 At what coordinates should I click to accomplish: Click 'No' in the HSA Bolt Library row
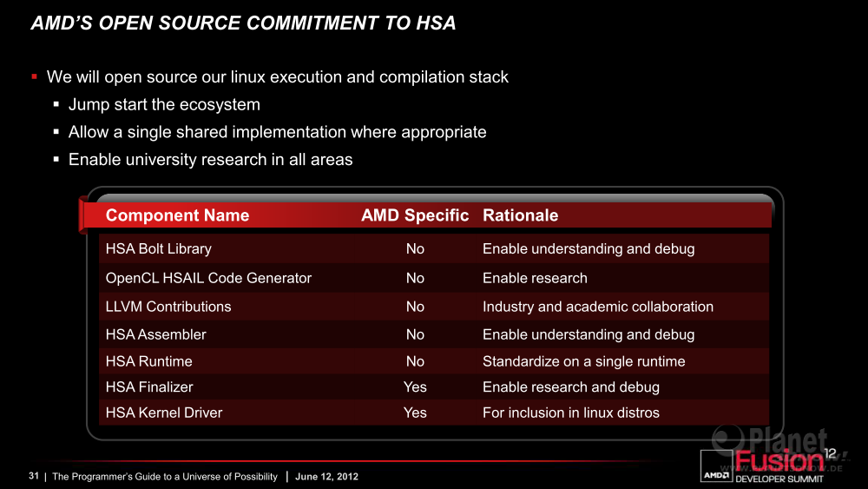pos(415,248)
